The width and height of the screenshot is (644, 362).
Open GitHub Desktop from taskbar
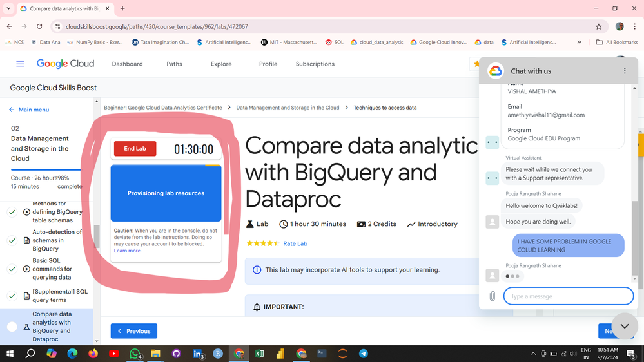[x=176, y=354]
